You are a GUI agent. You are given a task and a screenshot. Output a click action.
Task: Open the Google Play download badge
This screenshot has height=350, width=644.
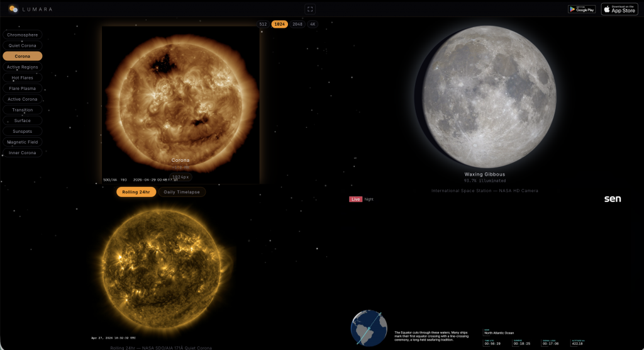581,9
